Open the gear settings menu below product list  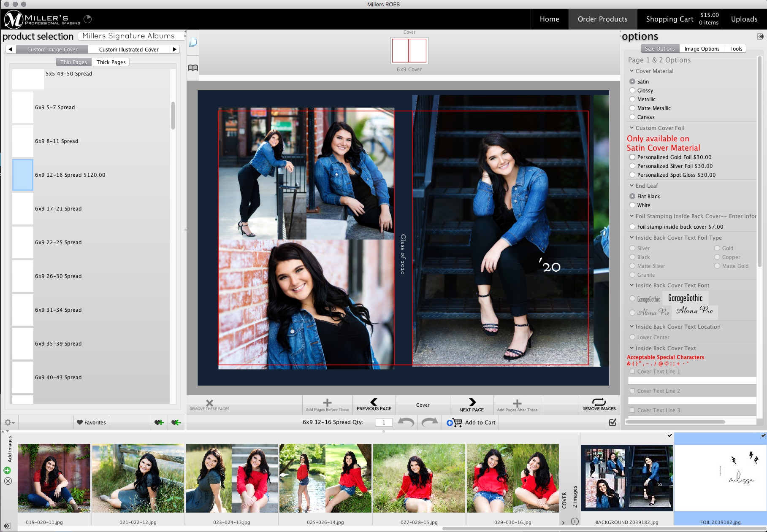(x=8, y=422)
